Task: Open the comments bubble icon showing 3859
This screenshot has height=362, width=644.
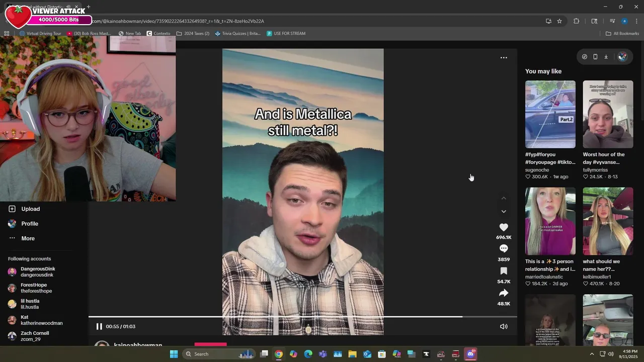Action: click(x=504, y=248)
